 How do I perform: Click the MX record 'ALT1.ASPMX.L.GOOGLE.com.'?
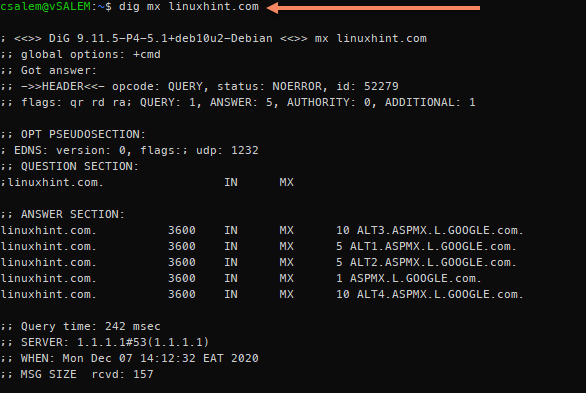[x=433, y=247]
